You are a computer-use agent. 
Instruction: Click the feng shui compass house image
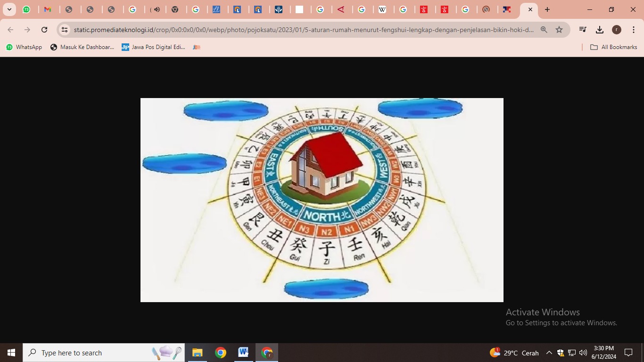coord(322,200)
